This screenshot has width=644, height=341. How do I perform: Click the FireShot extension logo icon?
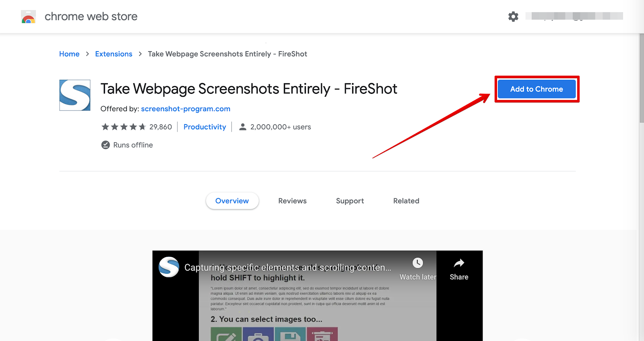tap(75, 95)
